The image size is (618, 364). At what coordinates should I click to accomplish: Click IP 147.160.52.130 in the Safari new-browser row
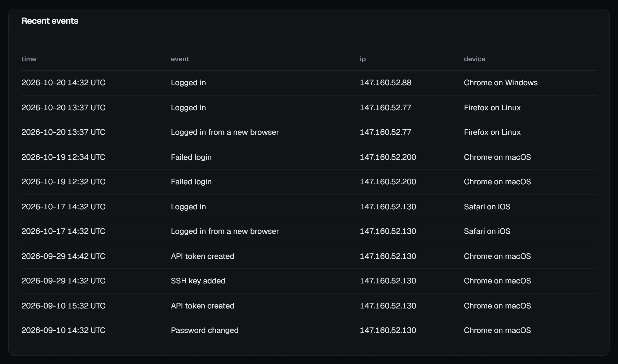[x=388, y=231]
